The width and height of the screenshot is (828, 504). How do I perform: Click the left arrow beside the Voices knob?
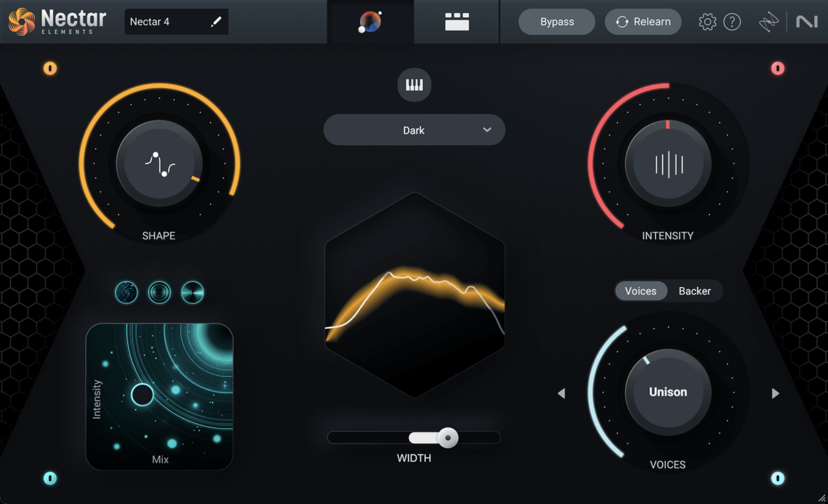pyautogui.click(x=561, y=393)
